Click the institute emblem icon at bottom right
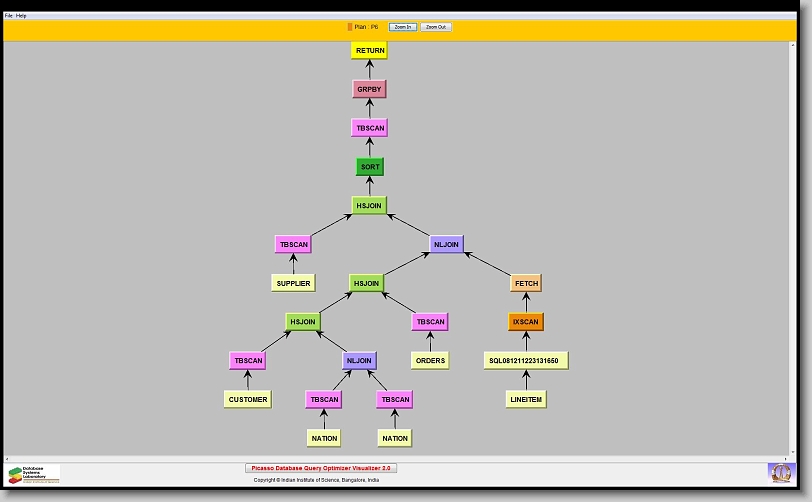 pyautogui.click(x=779, y=472)
